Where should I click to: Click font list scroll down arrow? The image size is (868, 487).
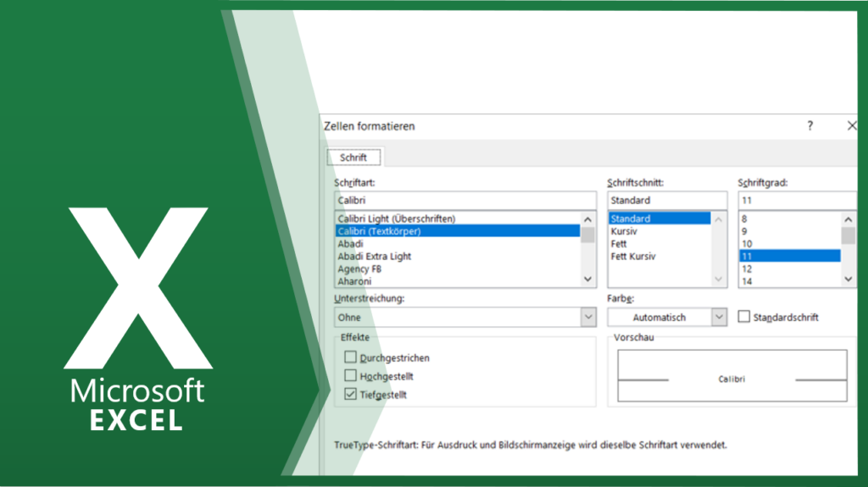coord(588,279)
